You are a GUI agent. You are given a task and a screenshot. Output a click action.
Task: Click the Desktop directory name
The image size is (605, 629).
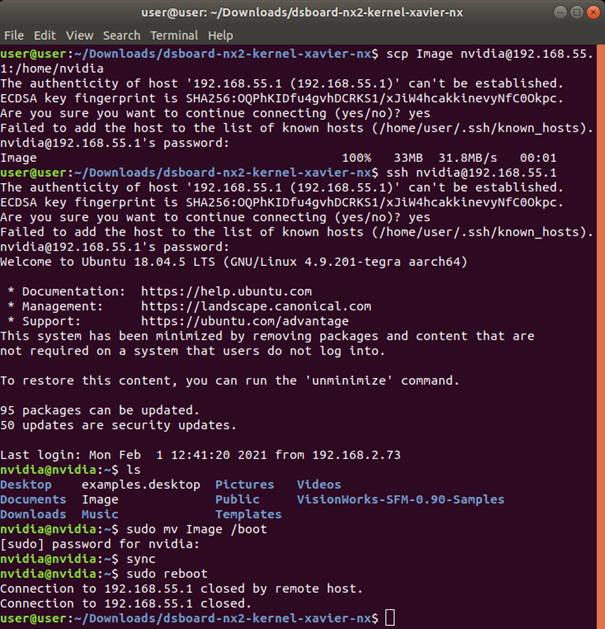(x=26, y=484)
